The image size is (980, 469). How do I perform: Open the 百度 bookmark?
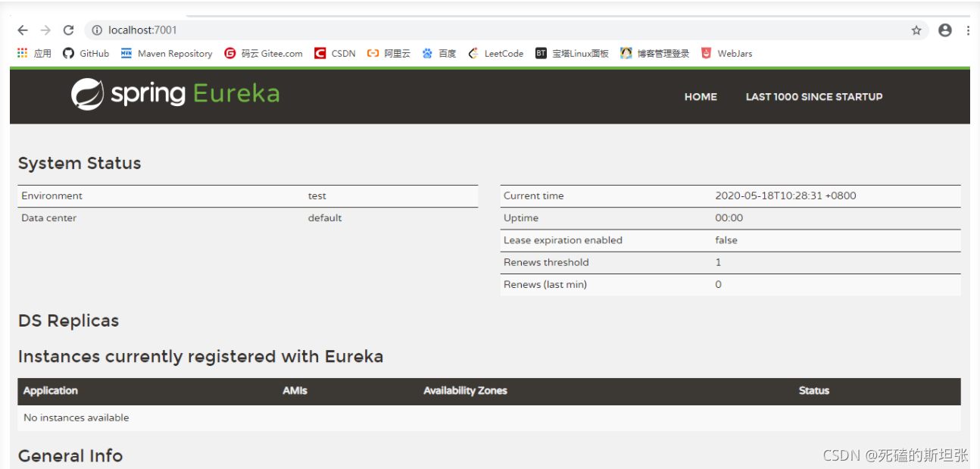[439, 53]
